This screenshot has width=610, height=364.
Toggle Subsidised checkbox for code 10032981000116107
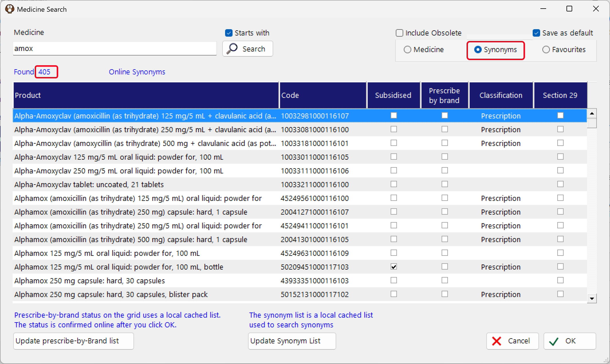tap(394, 115)
